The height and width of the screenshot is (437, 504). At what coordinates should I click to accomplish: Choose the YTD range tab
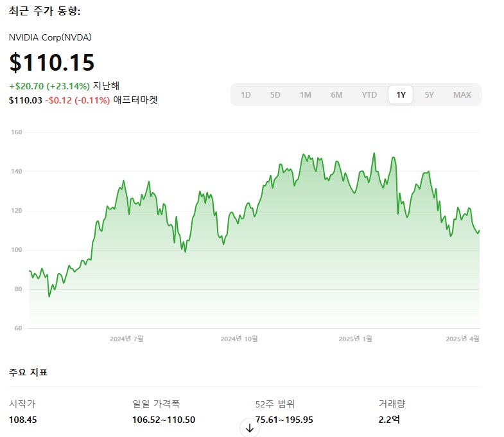[x=369, y=95]
